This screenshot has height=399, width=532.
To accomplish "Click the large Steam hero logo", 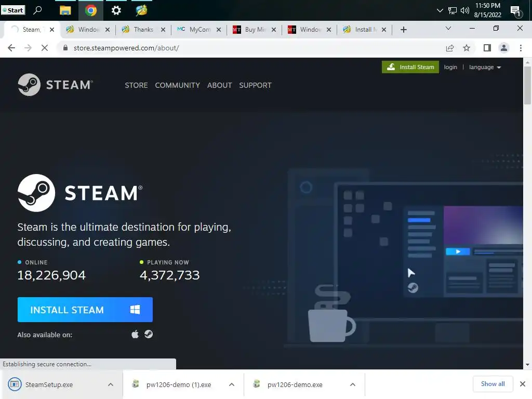I will point(80,193).
